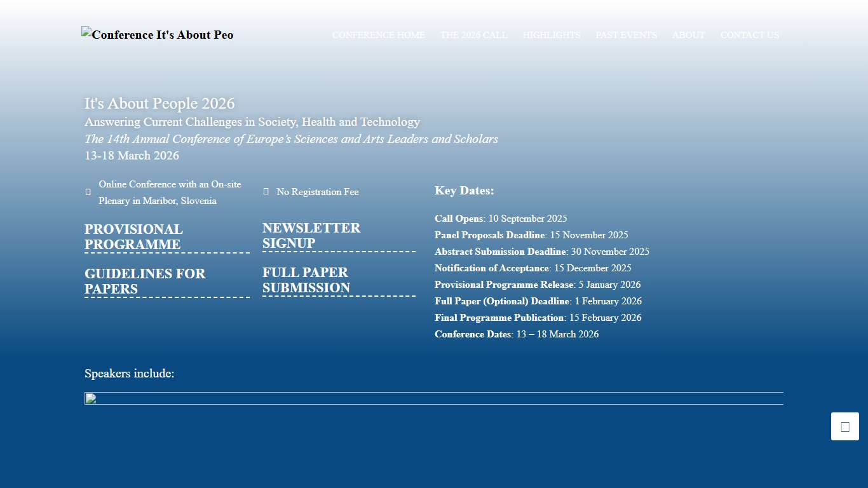This screenshot has width=868, height=488.
Task: Click the icon beside No Registration Fee
Action: click(x=266, y=191)
